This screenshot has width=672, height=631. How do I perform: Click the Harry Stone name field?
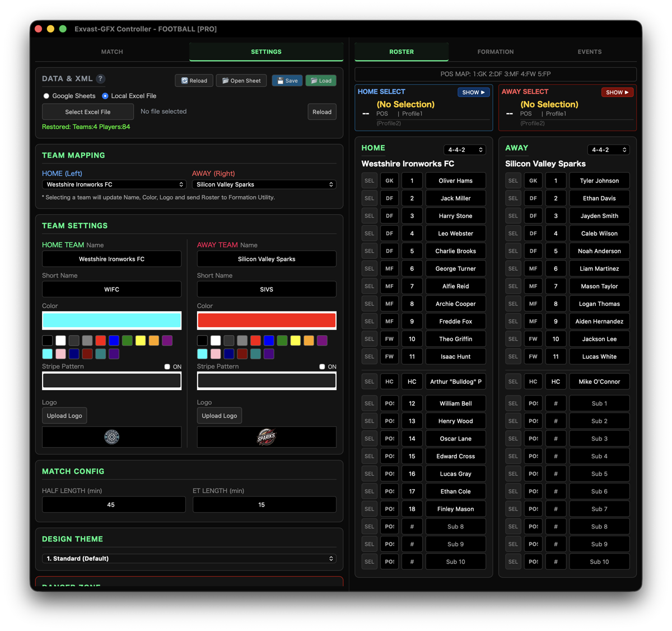pyautogui.click(x=456, y=216)
